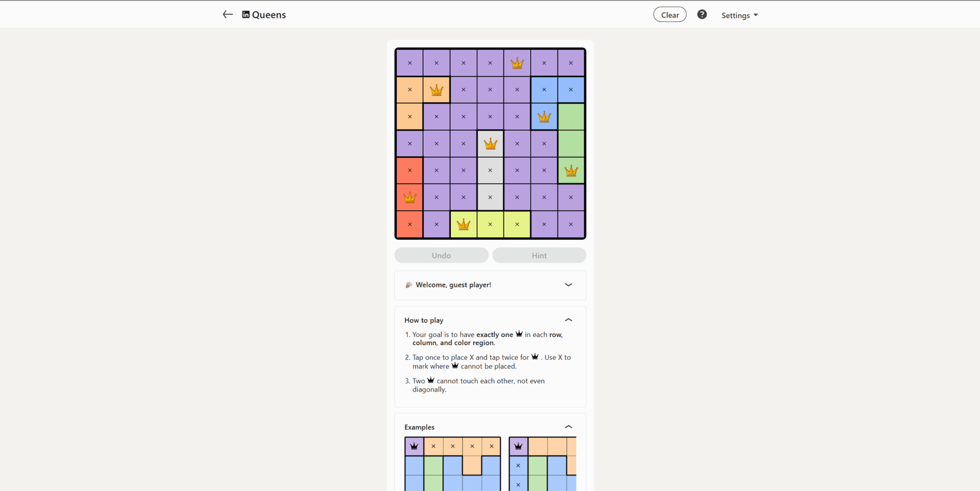The image size is (980, 491).
Task: Click the crown in the green cell
Action: [571, 170]
